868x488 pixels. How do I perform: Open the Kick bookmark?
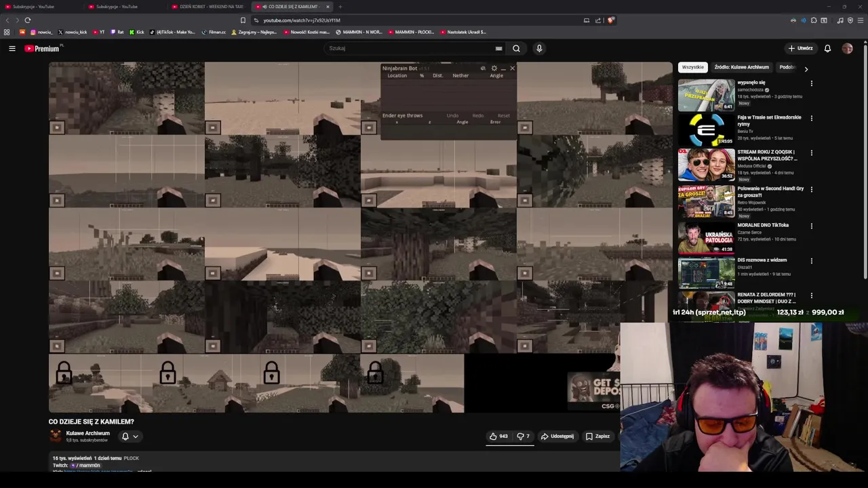pos(136,32)
